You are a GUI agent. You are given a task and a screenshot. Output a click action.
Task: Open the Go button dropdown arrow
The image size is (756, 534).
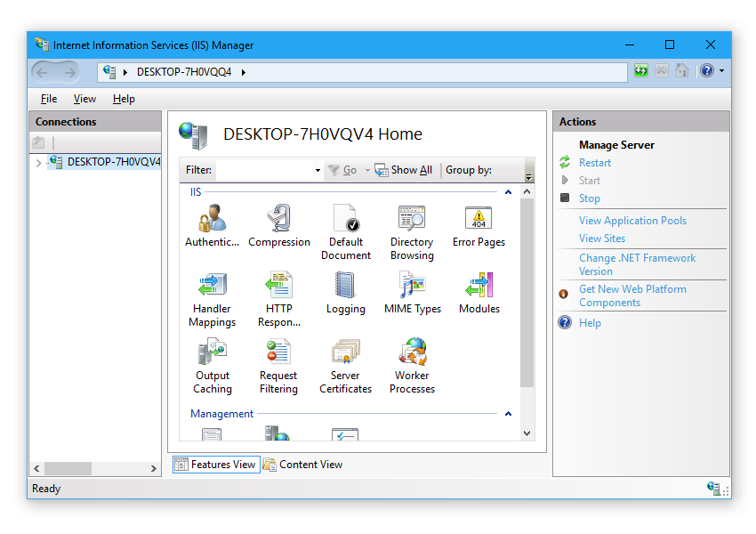[367, 170]
